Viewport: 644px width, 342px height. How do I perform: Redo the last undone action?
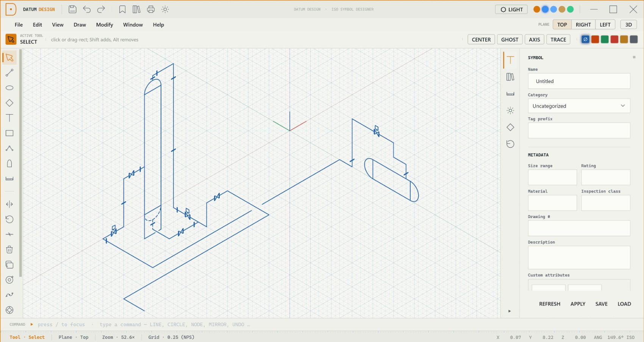(x=101, y=9)
